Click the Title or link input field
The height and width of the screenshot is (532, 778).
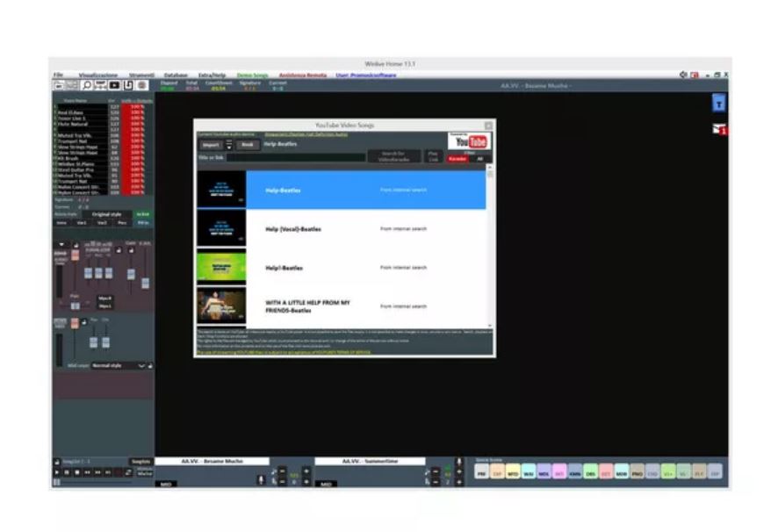click(x=296, y=158)
